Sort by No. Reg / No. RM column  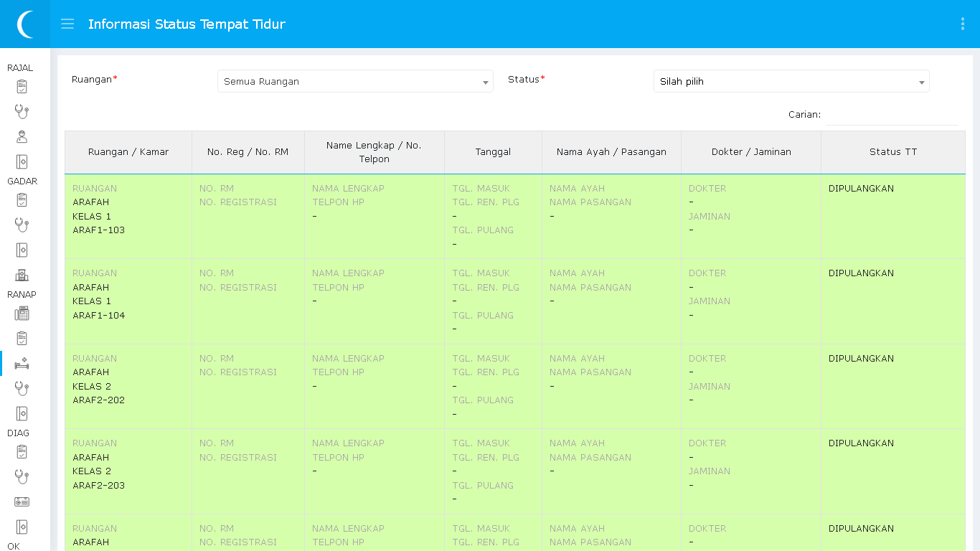pyautogui.click(x=248, y=152)
